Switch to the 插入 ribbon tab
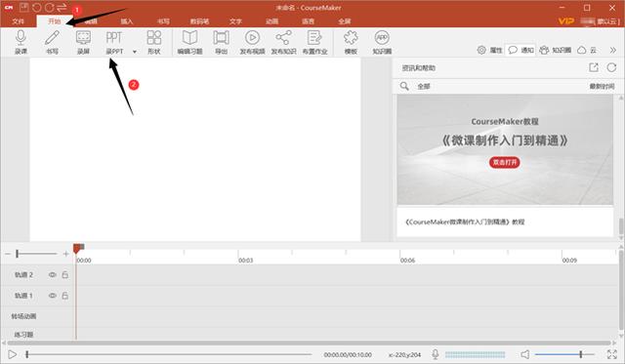The width and height of the screenshot is (625, 364). pos(127,21)
